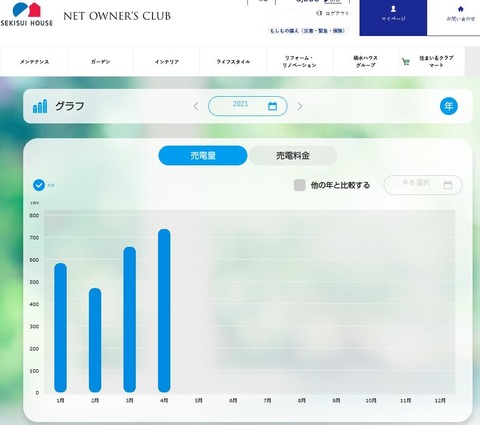Click the 800 y-axis value

click(x=34, y=215)
